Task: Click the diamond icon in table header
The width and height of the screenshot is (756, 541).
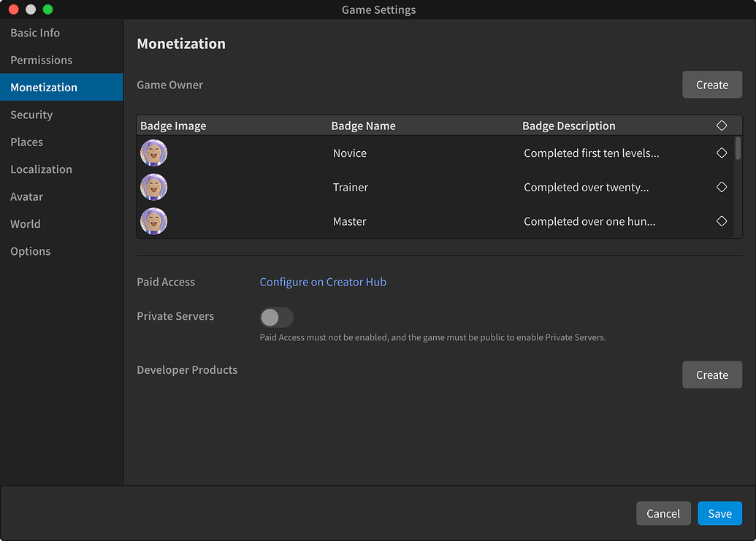Action: click(722, 126)
